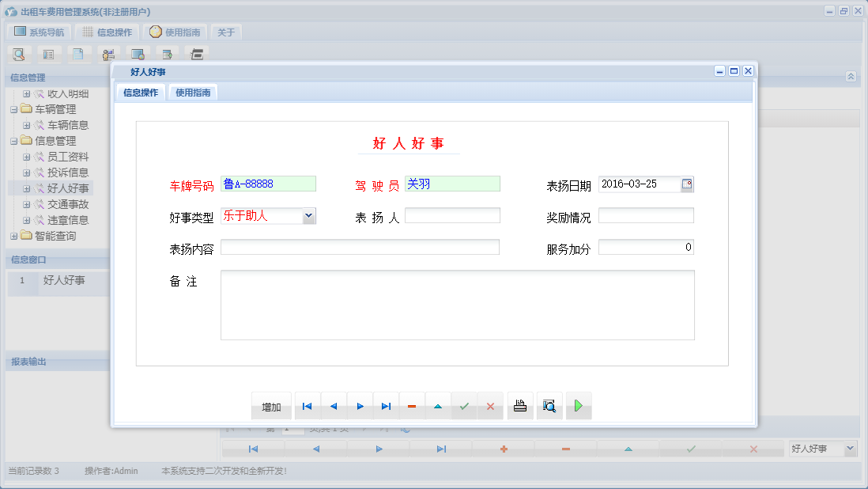868x489 pixels.
Task: Select dialog's 信息操作 tab
Action: coord(141,93)
